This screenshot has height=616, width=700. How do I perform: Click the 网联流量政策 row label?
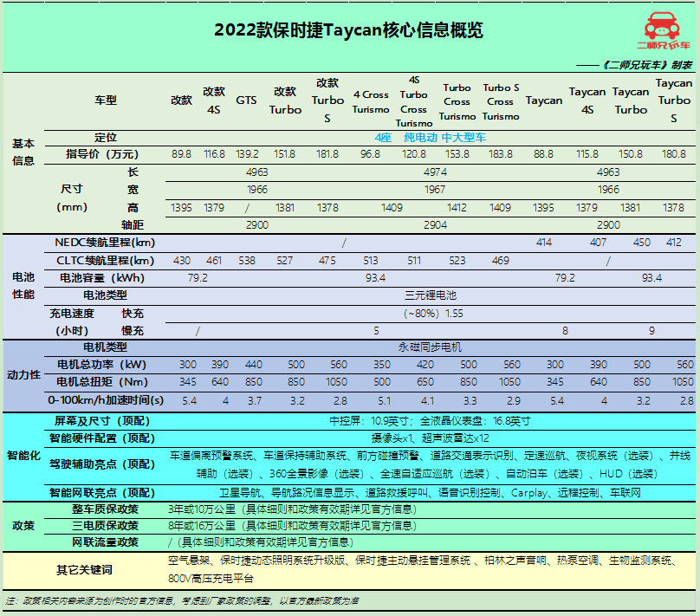pos(106,542)
